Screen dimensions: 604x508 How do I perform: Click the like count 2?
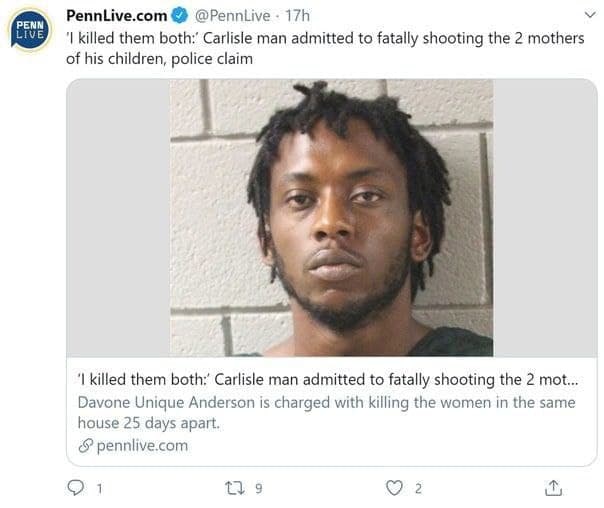(x=418, y=489)
